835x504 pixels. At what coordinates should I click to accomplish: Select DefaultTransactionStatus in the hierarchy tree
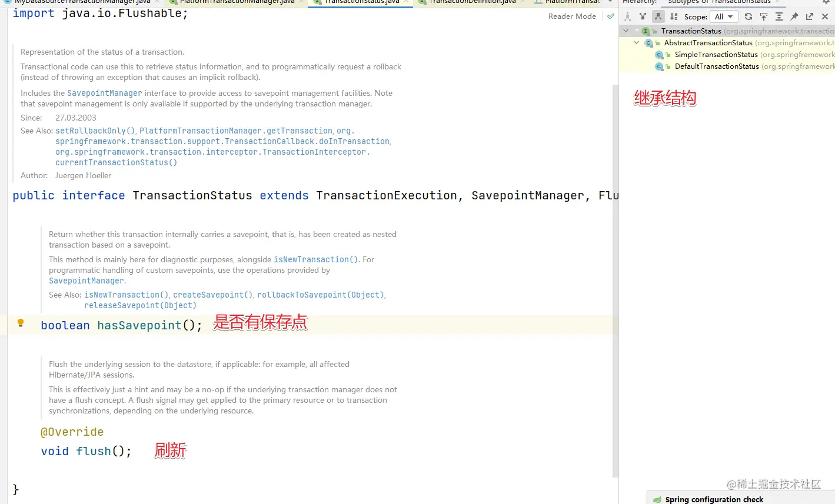(717, 66)
